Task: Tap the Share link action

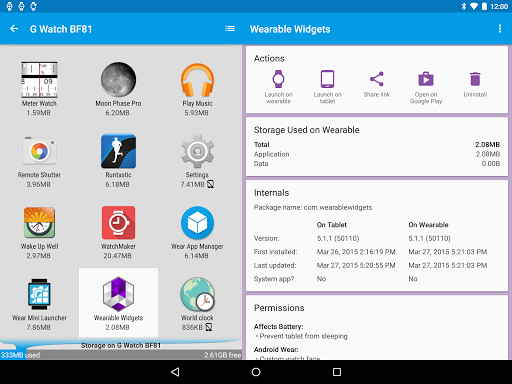Action: pyautogui.click(x=377, y=84)
